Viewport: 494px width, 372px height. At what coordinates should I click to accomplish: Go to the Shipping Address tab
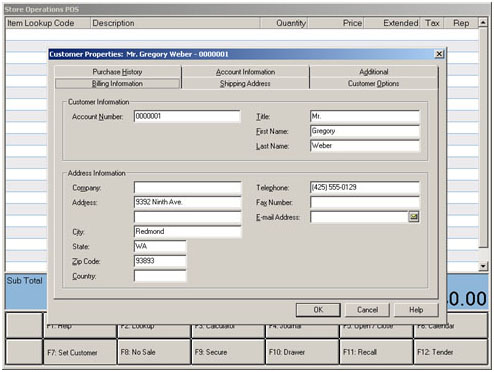click(245, 83)
